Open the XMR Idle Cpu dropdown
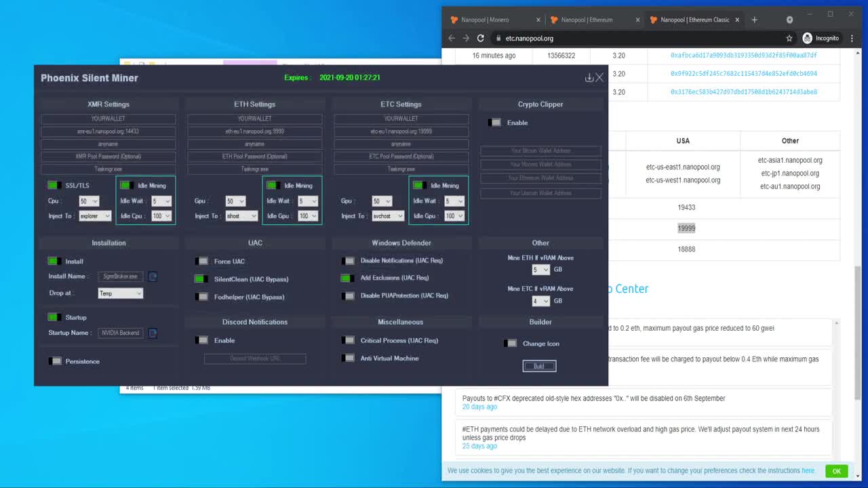The image size is (868, 488). pos(161,216)
